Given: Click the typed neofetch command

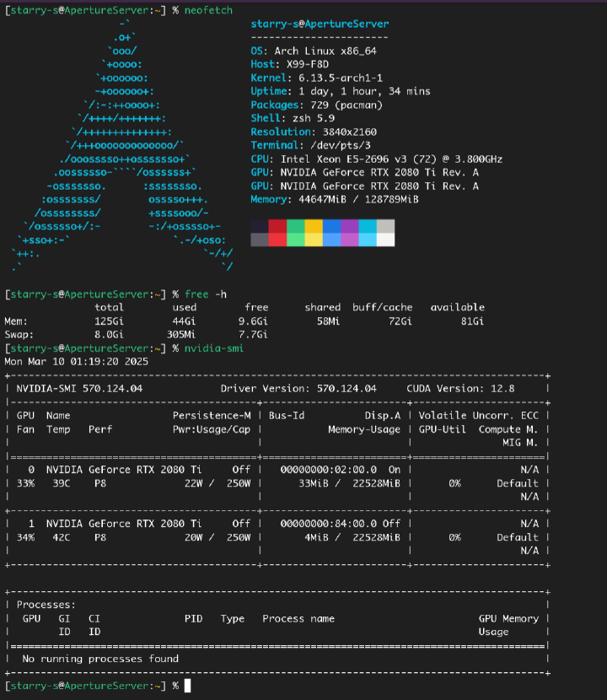Looking at the screenshot, I should pos(208,10).
